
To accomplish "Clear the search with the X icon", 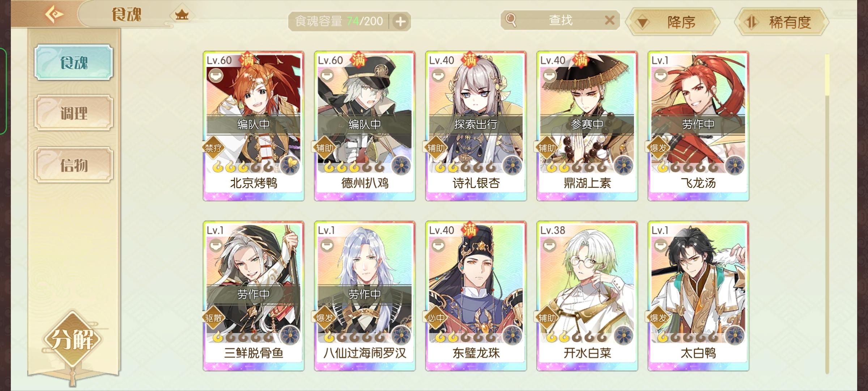I will [609, 20].
